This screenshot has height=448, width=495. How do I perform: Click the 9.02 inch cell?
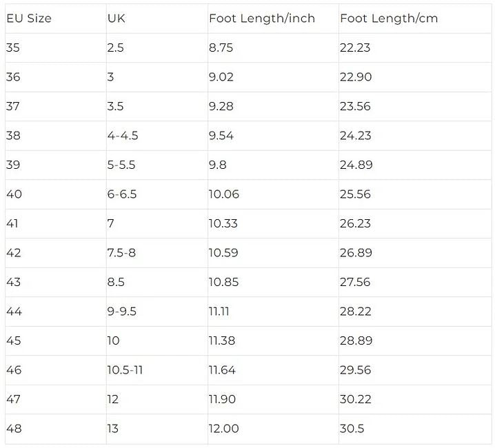click(222, 77)
